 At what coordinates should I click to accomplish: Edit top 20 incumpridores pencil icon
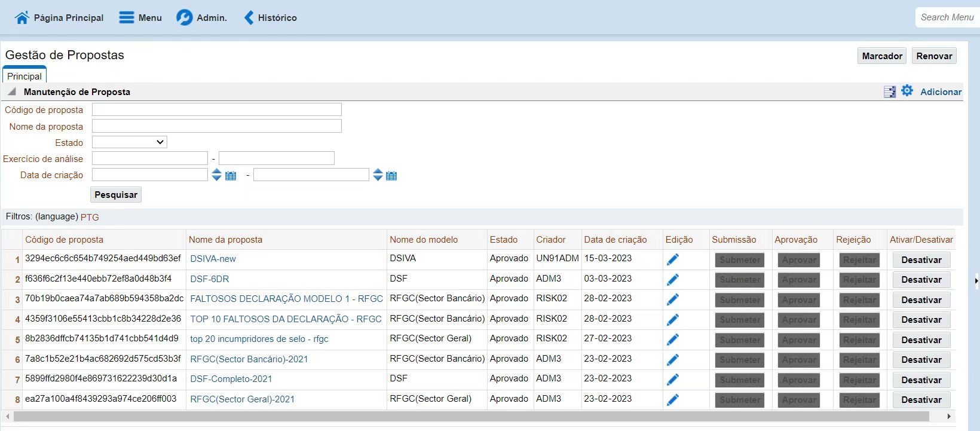click(673, 340)
